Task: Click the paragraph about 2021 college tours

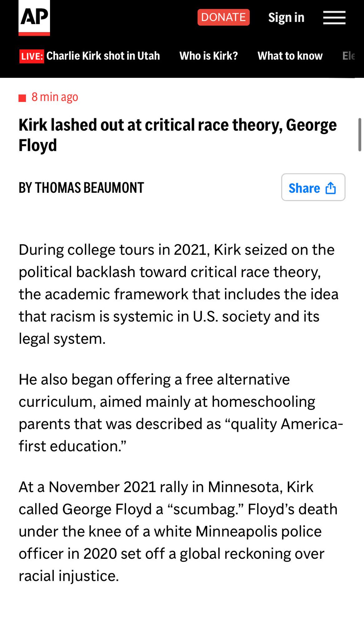Action: pos(179,294)
